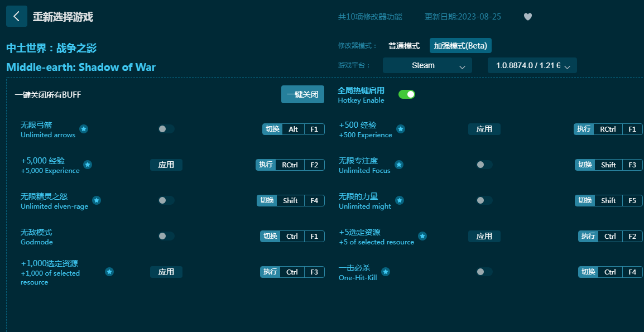Click 切换 hotkey label for Unlimited arrows
This screenshot has height=332, width=644.
coord(273,129)
